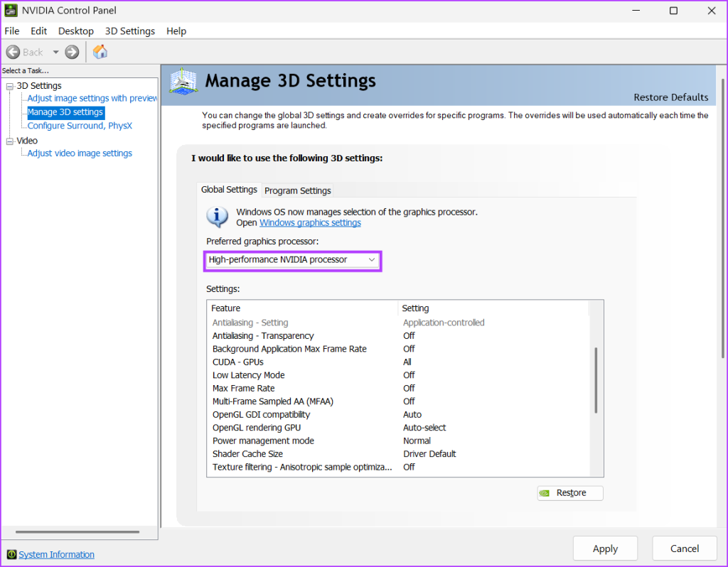Viewport: 728px width, 567px height.
Task: Click the Application-controlled setting value
Action: (x=444, y=323)
